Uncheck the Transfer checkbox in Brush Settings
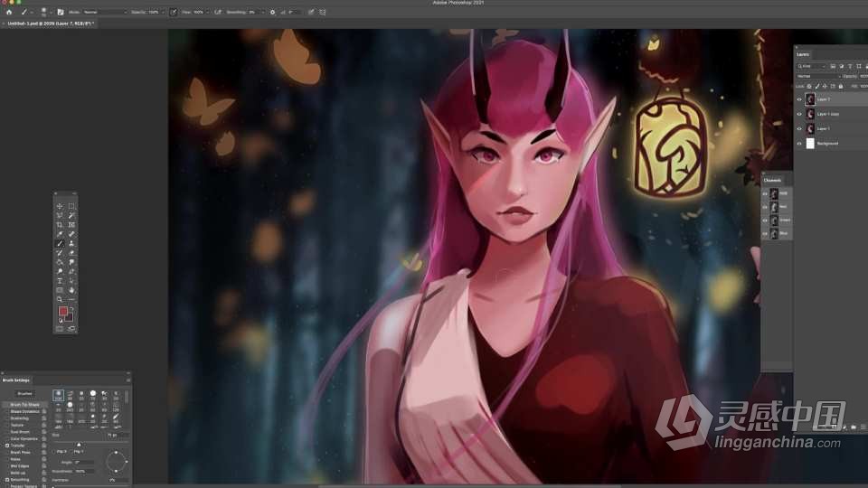 (7, 446)
